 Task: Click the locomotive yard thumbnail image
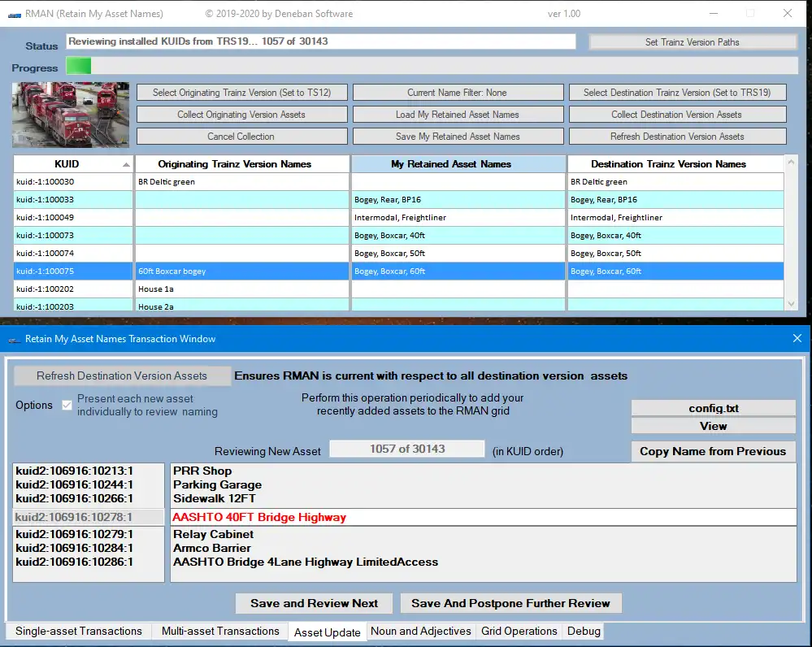coord(71,115)
